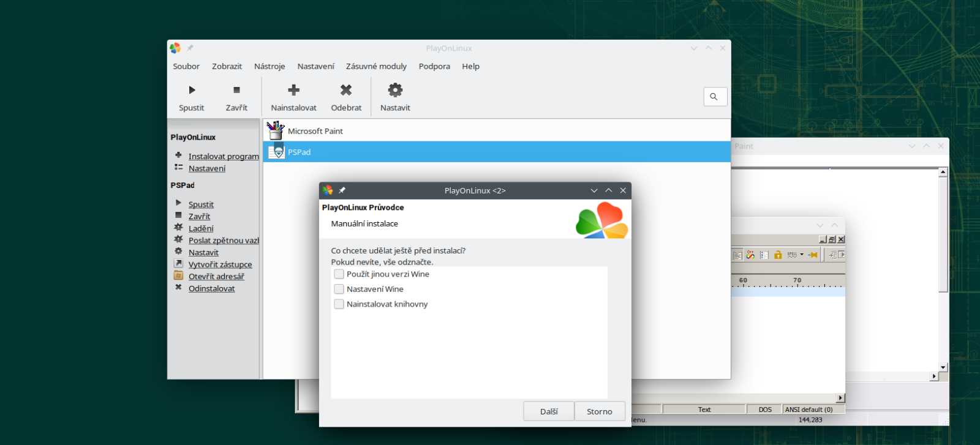Click the Instalovat program link
The width and height of the screenshot is (980, 445).
click(x=224, y=156)
